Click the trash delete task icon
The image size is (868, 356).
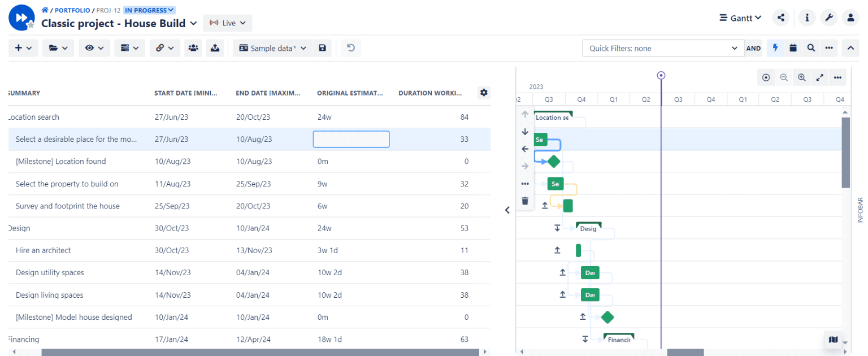coord(525,201)
